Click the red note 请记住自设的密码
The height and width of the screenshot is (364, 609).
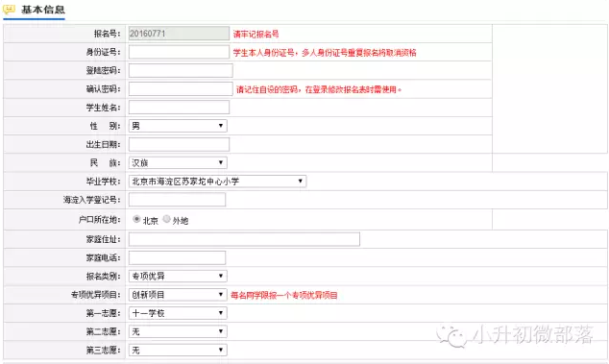[319, 89]
